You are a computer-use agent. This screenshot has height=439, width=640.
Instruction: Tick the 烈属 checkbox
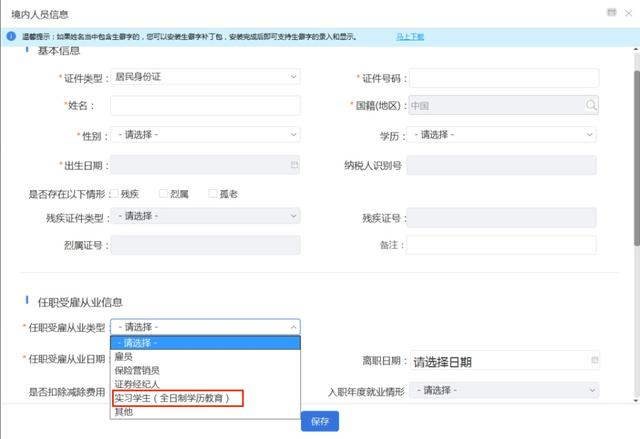coord(163,193)
